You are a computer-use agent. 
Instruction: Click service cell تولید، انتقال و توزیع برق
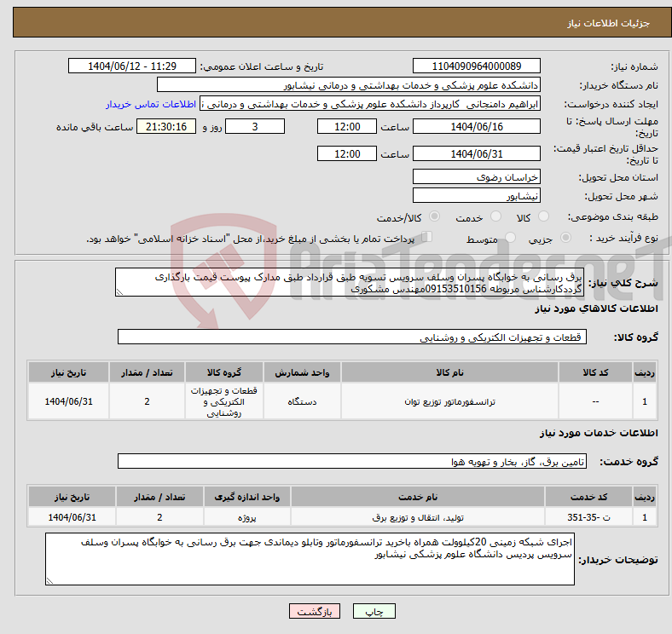(417, 517)
